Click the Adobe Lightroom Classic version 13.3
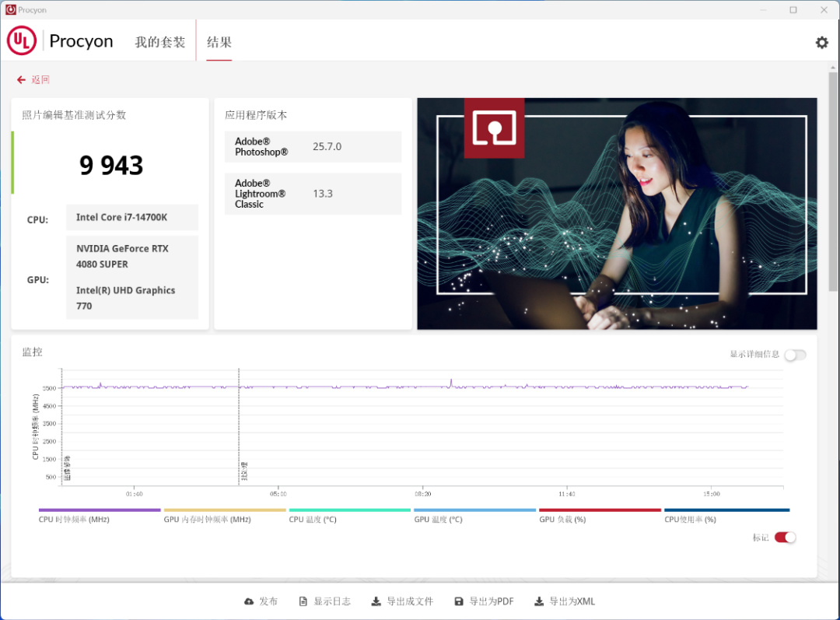840x620 pixels. pos(323,194)
